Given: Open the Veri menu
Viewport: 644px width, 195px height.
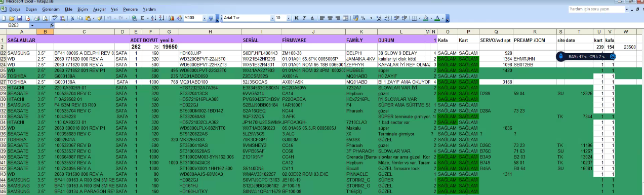Looking at the screenshot, I should click(114, 9).
